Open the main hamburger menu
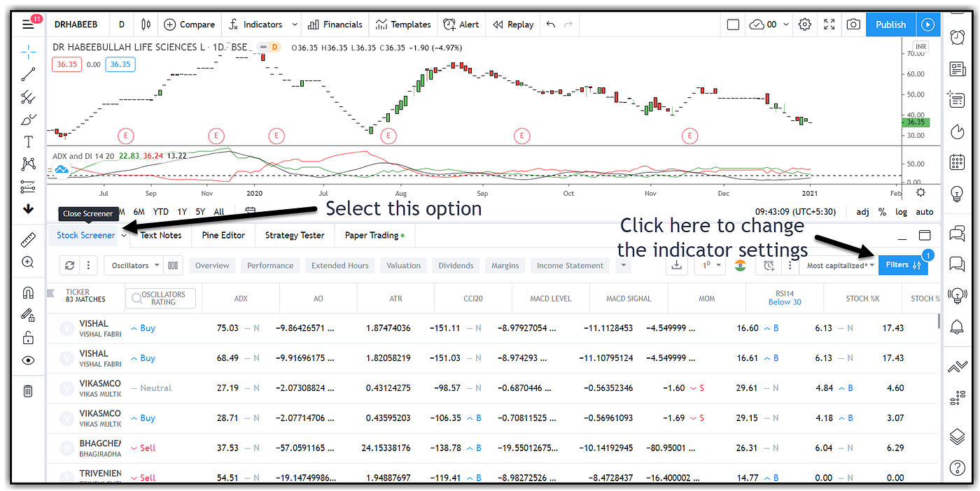The height and width of the screenshot is (491, 980). tap(28, 24)
